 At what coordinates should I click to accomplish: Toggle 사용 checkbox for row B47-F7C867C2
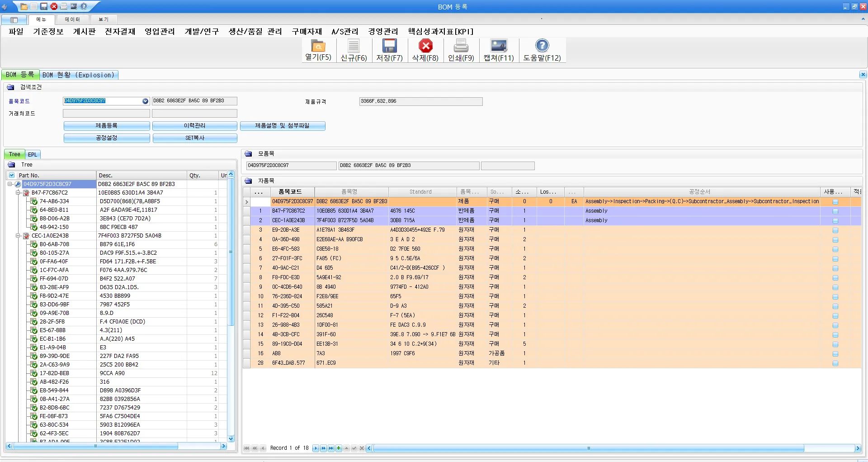click(x=835, y=211)
